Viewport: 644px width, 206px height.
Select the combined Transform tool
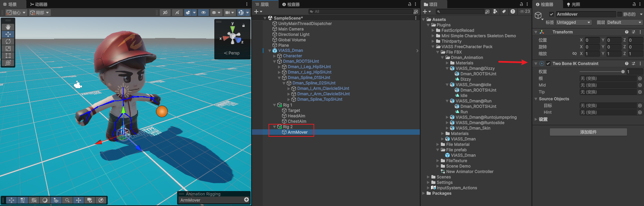click(8, 62)
